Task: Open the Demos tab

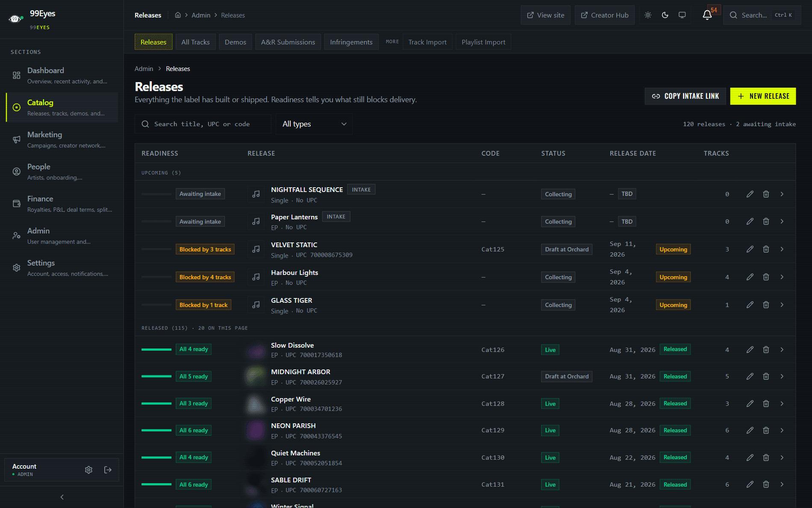Action: click(235, 42)
